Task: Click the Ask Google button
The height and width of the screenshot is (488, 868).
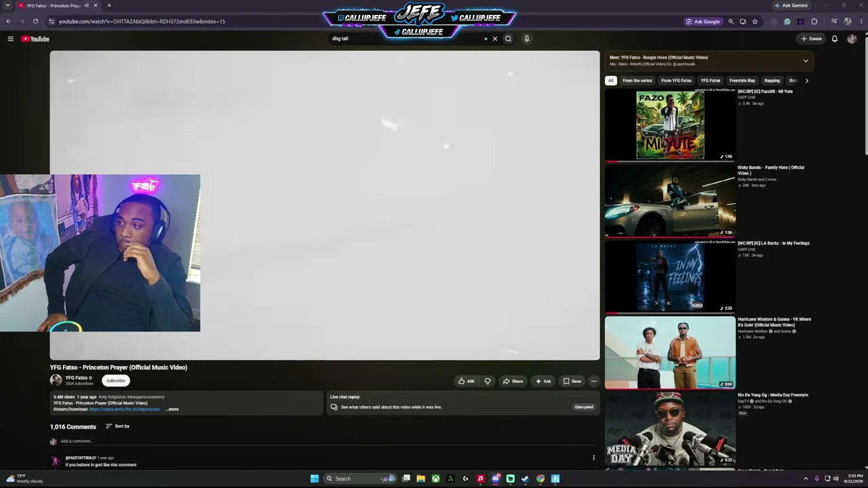Action: pos(703,21)
